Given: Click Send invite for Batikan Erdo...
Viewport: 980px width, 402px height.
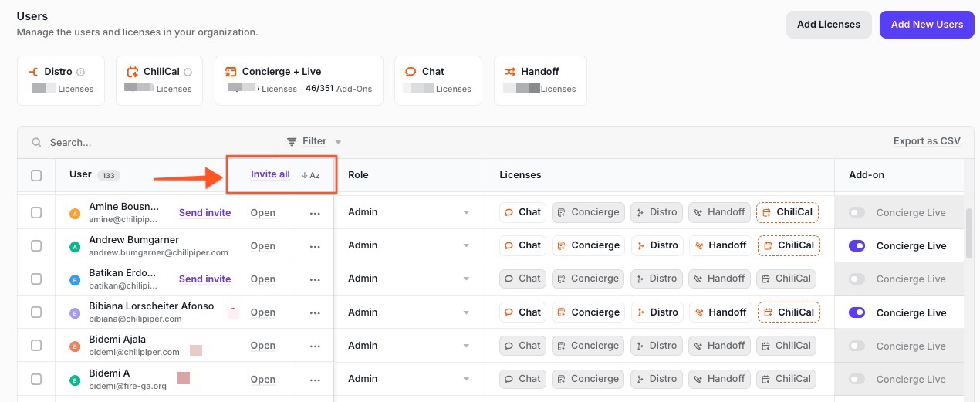Looking at the screenshot, I should click(x=204, y=279).
